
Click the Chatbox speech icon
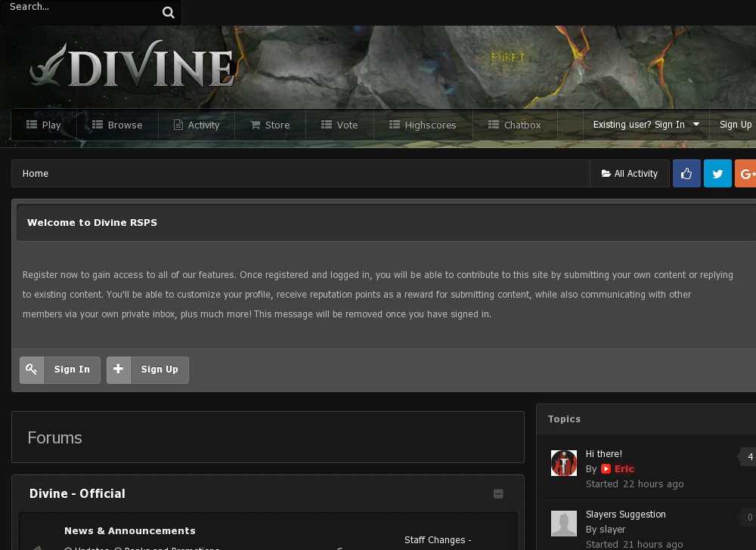coord(494,125)
